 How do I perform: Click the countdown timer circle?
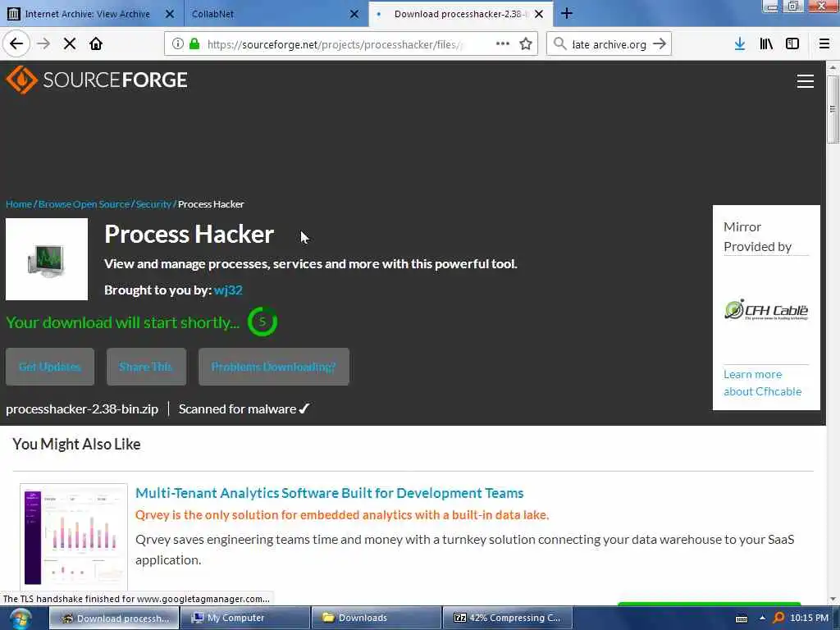click(x=262, y=322)
